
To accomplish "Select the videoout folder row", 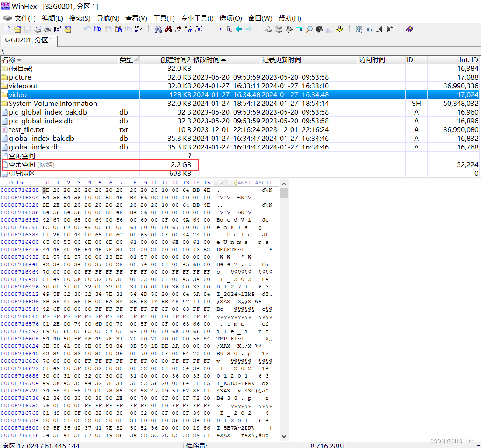I will click(240, 86).
